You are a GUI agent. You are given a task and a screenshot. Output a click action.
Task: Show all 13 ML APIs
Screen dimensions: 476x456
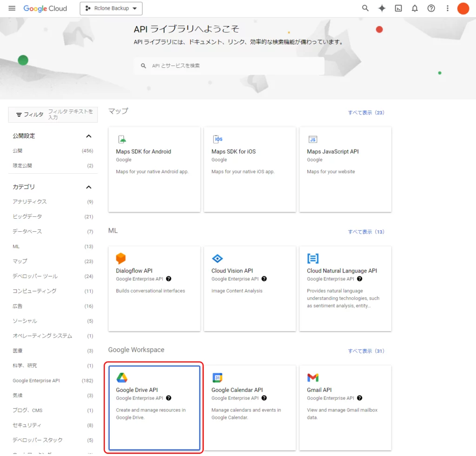(x=366, y=232)
